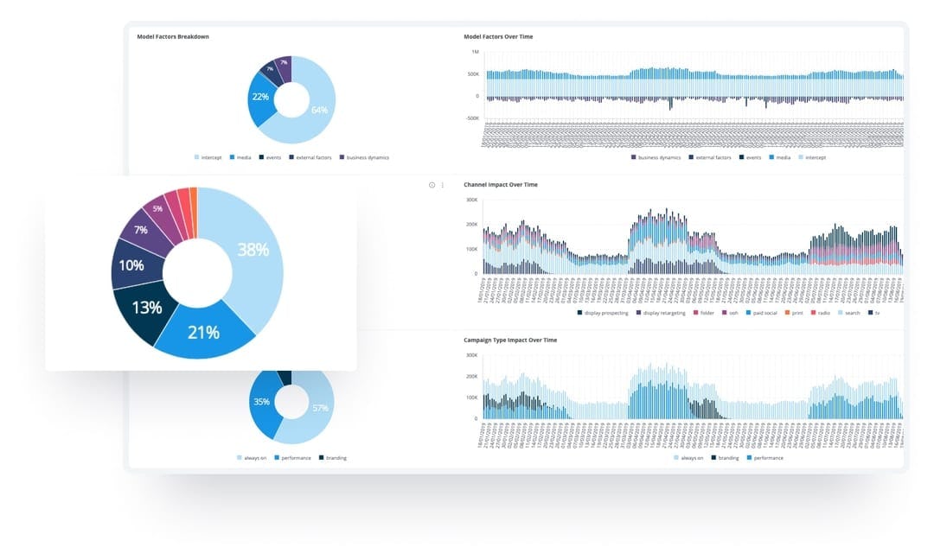The image size is (934, 560).
Task: Click the ooh legend color square
Action: tap(724, 312)
